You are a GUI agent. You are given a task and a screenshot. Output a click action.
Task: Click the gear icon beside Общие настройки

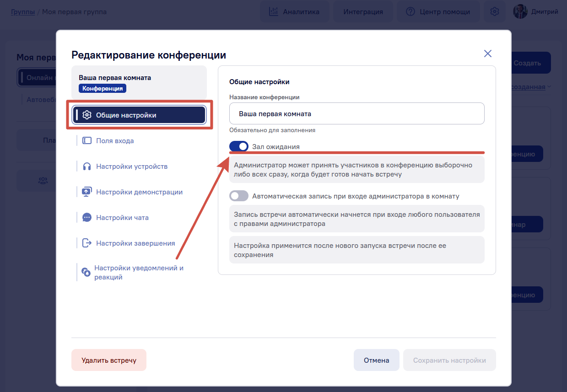click(x=87, y=115)
